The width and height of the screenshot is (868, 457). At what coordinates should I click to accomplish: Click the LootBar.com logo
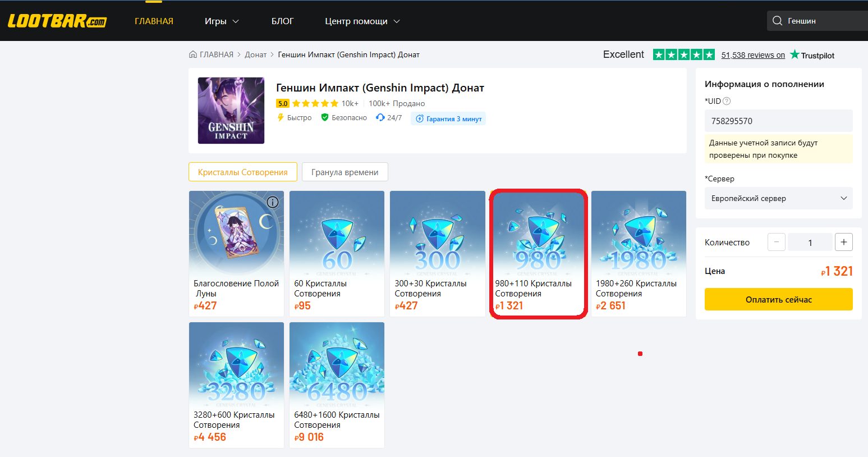pos(57,21)
